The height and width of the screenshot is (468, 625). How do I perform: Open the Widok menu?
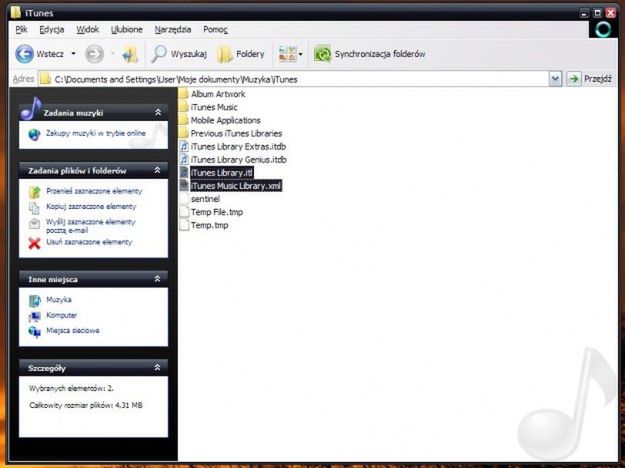(x=87, y=29)
